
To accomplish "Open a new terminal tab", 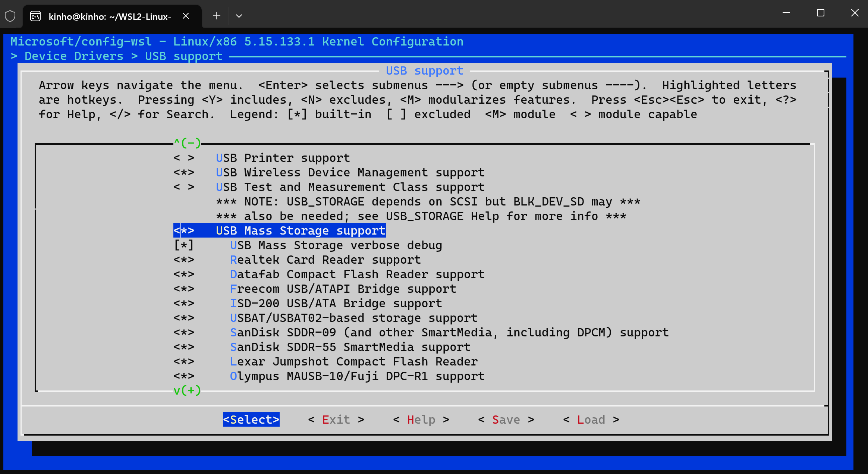I will pyautogui.click(x=217, y=16).
